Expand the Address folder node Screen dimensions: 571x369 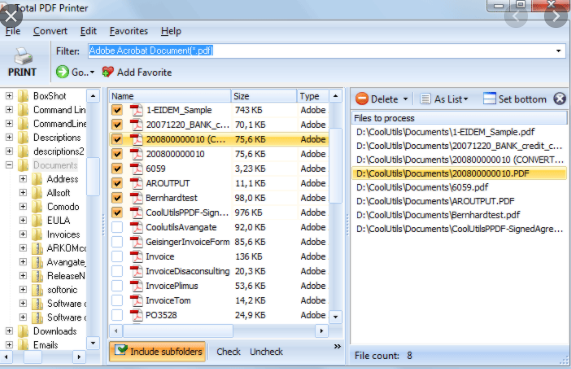[23, 179]
